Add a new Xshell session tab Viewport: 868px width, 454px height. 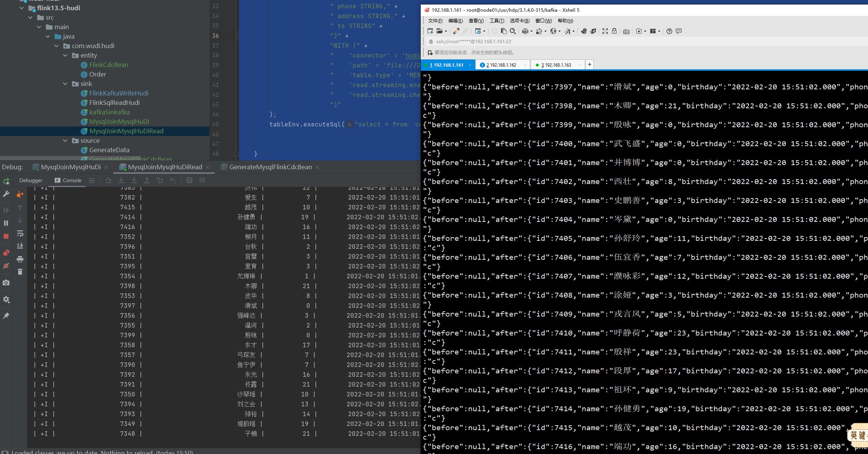click(x=590, y=65)
